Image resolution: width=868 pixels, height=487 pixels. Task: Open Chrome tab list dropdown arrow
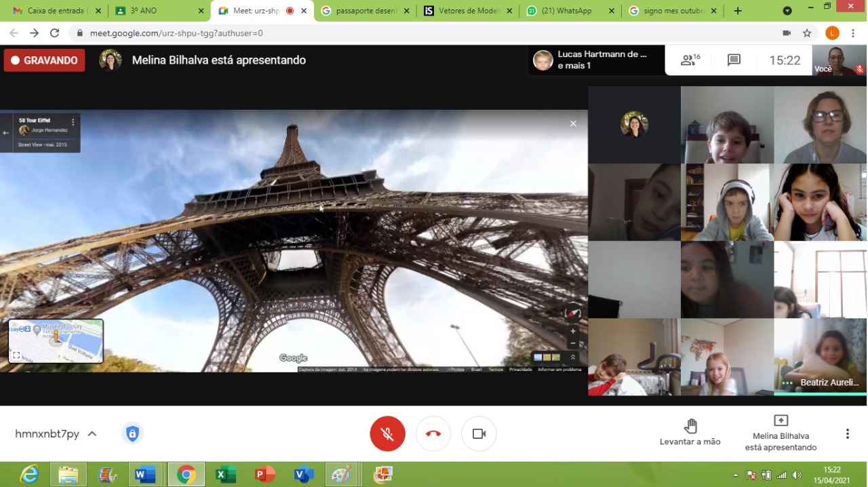(x=787, y=11)
